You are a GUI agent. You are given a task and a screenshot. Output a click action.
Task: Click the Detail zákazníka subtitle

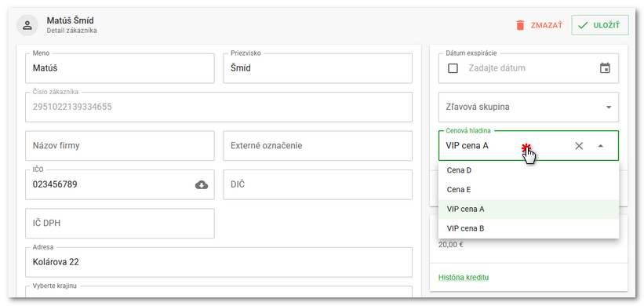72,31
